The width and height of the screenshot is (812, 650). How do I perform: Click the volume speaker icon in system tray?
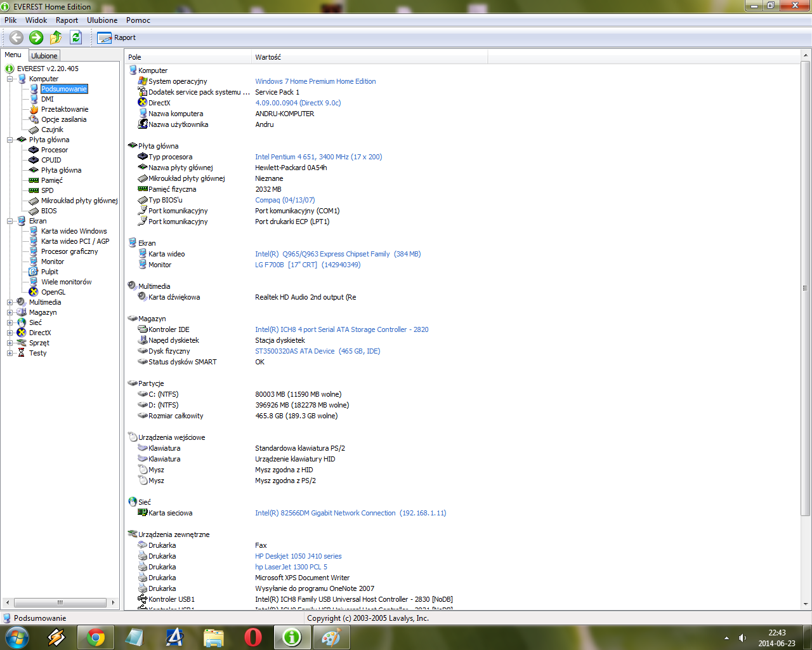tap(742, 638)
